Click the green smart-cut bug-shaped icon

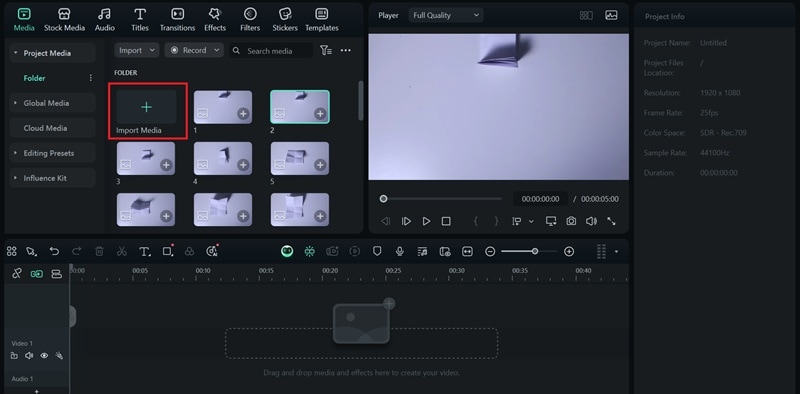310,251
